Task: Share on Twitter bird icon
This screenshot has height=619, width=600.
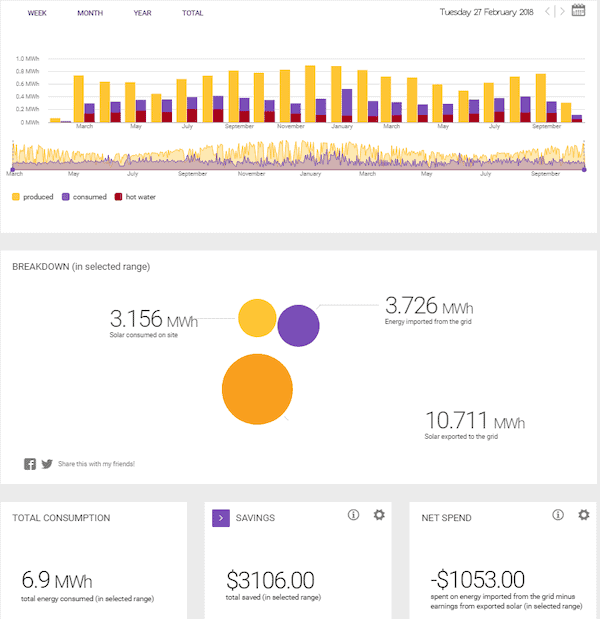Action: [x=47, y=464]
